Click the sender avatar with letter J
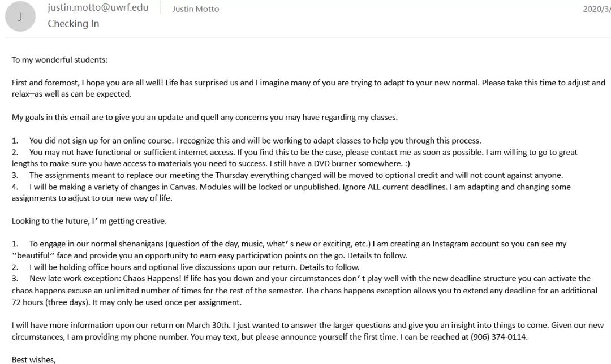The image size is (611, 364). tap(20, 16)
